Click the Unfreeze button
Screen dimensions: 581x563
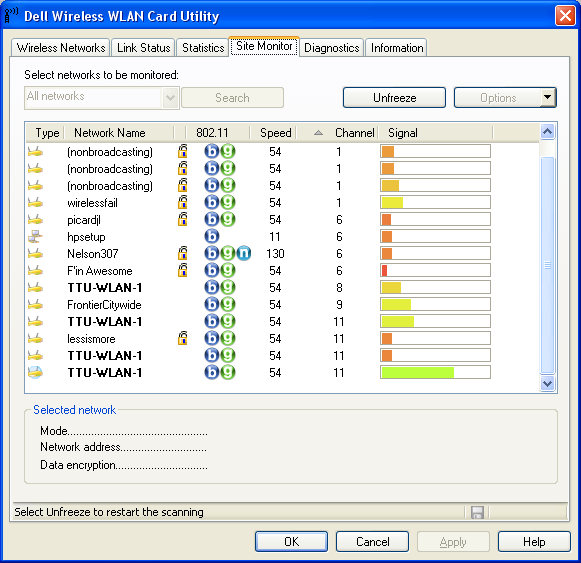tap(394, 98)
